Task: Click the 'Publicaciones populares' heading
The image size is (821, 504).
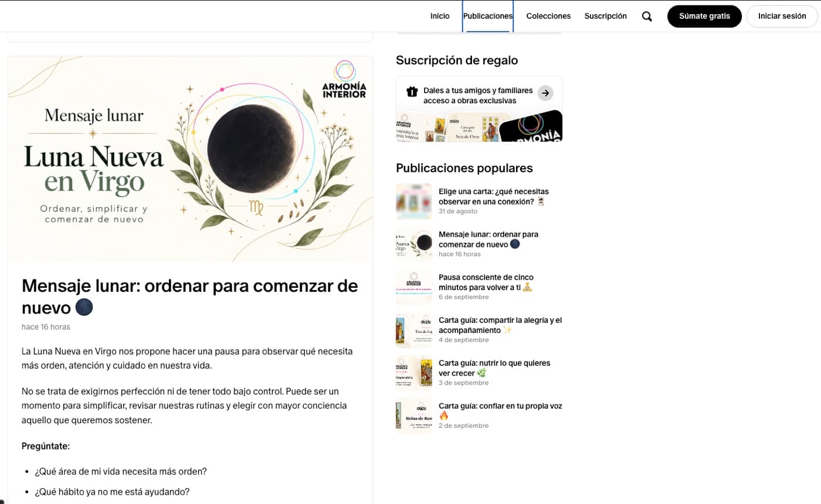Action: click(x=464, y=168)
